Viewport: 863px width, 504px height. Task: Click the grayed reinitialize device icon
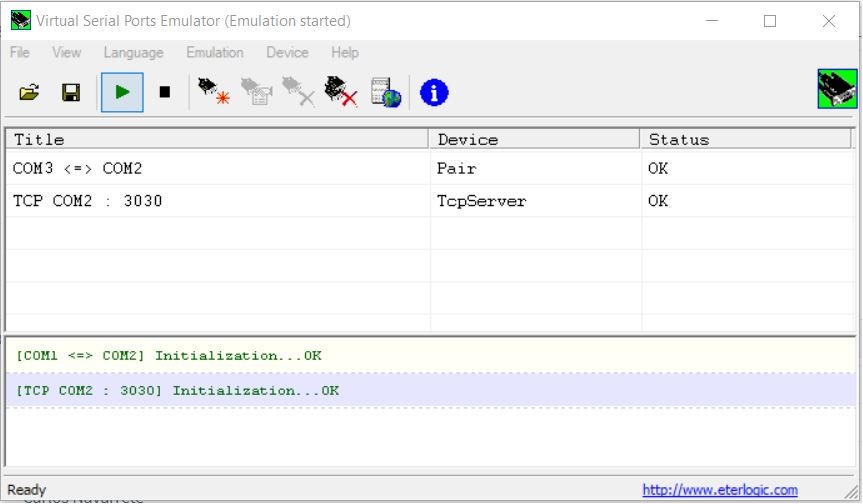256,92
